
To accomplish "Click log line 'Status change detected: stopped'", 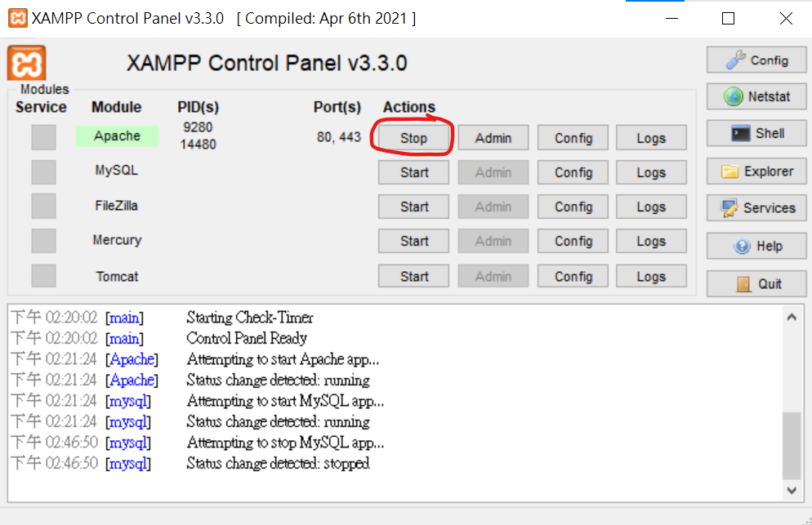I will pyautogui.click(x=278, y=464).
